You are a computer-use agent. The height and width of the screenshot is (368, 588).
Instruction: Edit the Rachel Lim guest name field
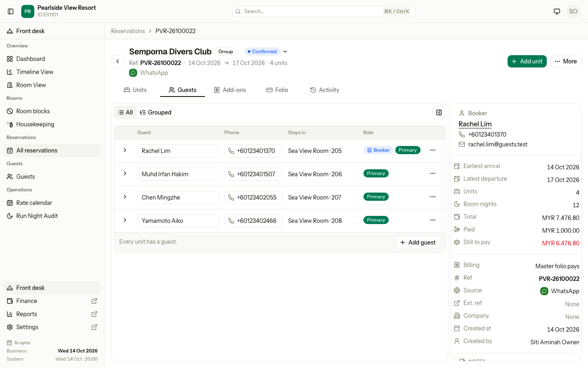pyautogui.click(x=178, y=151)
